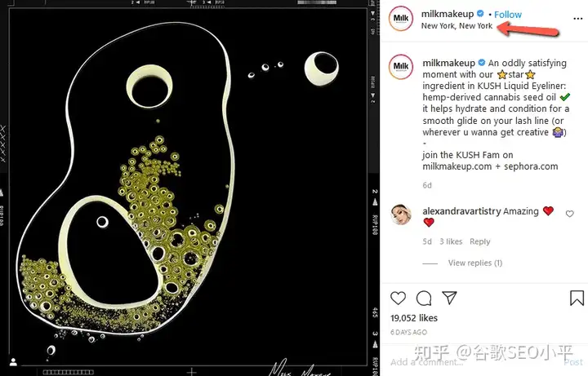Reply to alexandravartistry's comment
This screenshot has width=588, height=376.
pyautogui.click(x=480, y=241)
